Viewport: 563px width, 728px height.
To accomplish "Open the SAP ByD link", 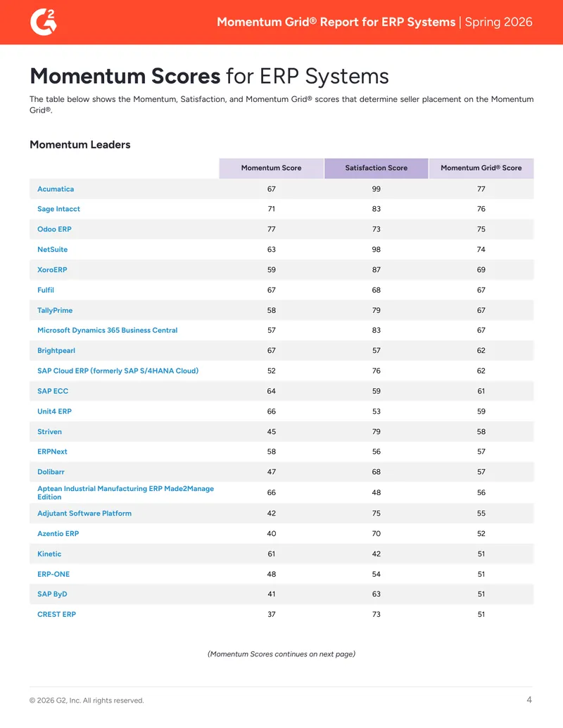I will [x=52, y=594].
